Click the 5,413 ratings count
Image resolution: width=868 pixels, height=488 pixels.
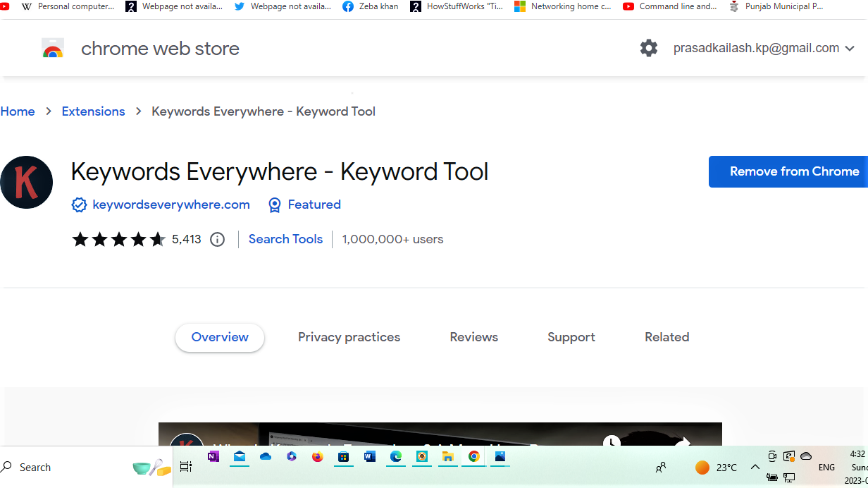pyautogui.click(x=187, y=239)
